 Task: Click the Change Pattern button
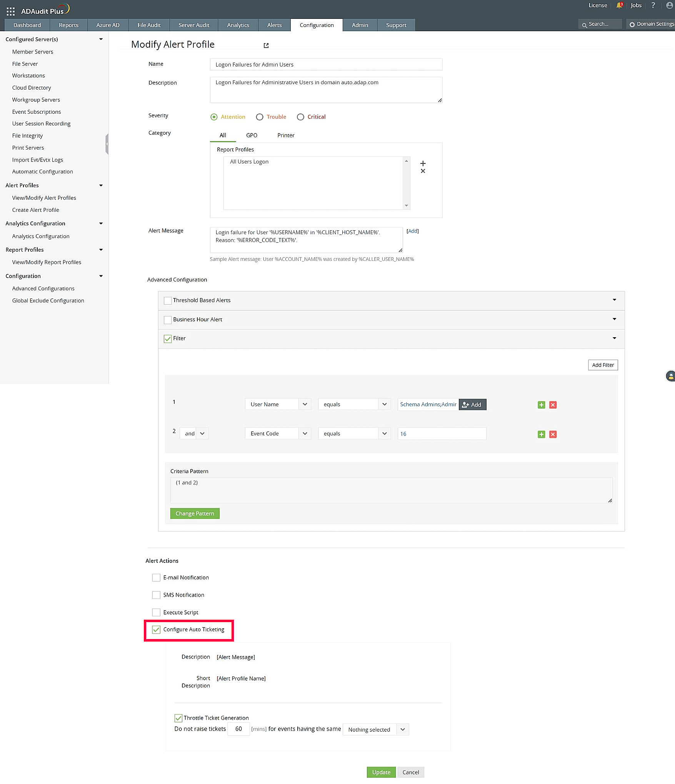[195, 513]
